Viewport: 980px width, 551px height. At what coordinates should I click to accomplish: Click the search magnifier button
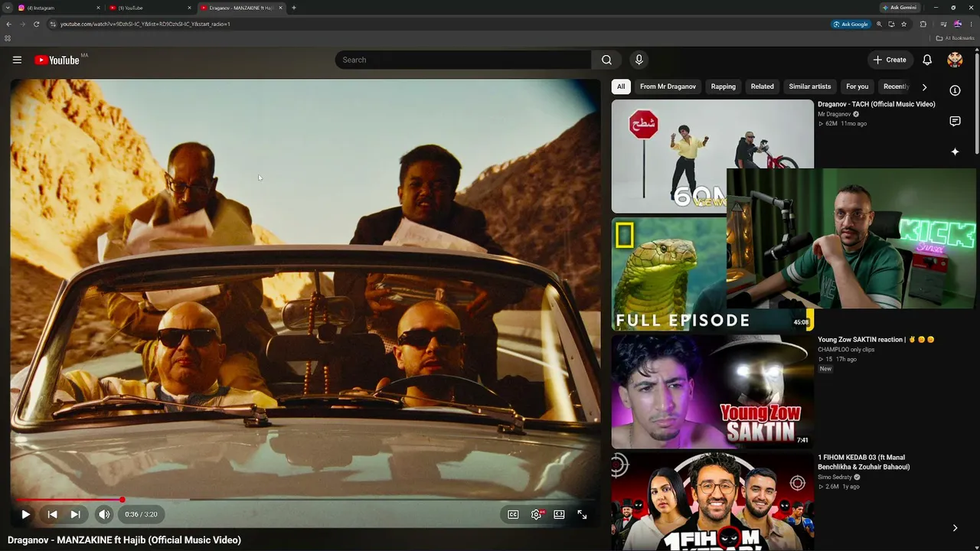click(x=606, y=60)
